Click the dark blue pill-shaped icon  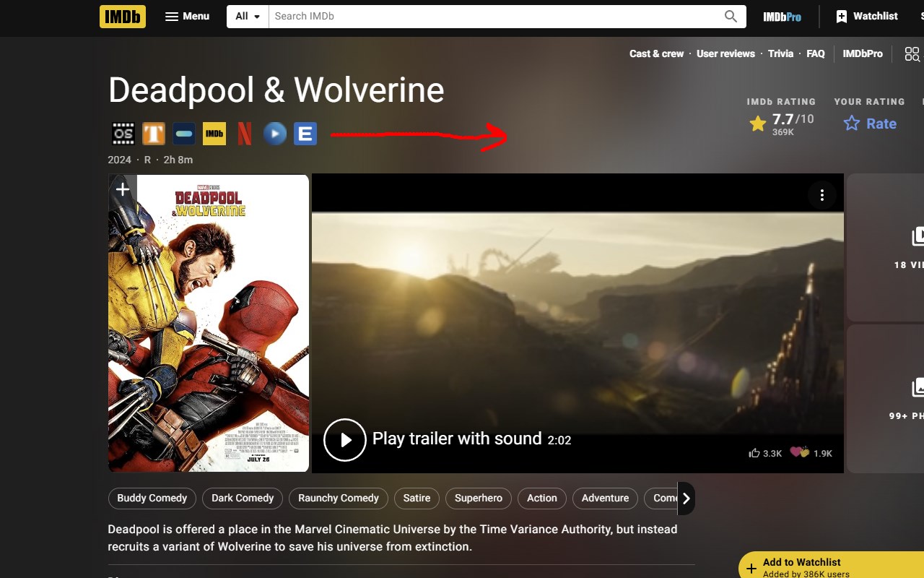click(x=184, y=134)
